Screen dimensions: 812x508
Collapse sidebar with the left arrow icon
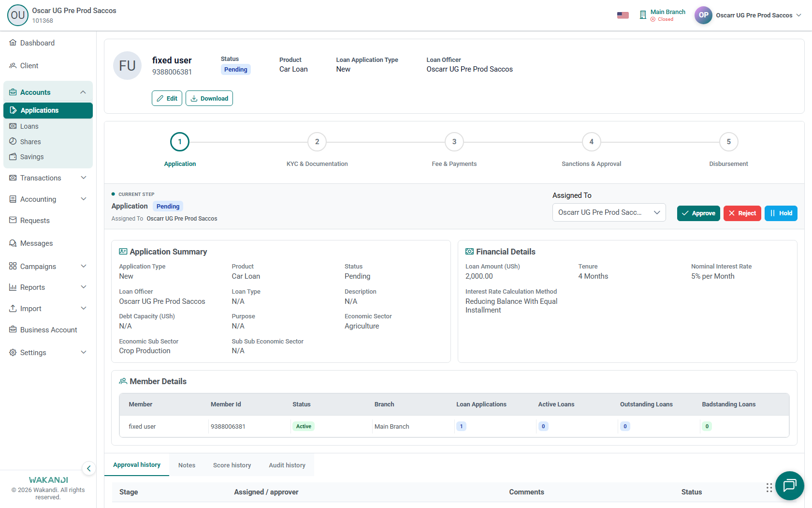tap(88, 468)
